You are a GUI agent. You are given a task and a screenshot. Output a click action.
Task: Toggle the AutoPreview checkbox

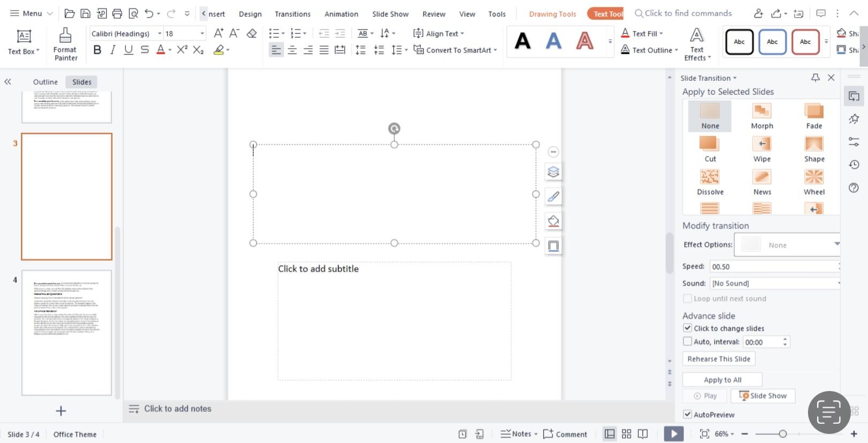point(687,414)
